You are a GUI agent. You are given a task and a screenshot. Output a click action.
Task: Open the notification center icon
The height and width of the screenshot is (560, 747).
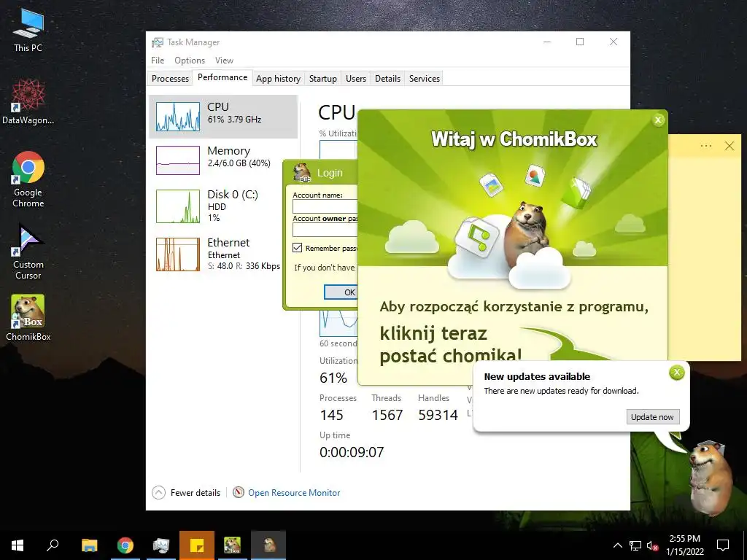[x=723, y=545]
